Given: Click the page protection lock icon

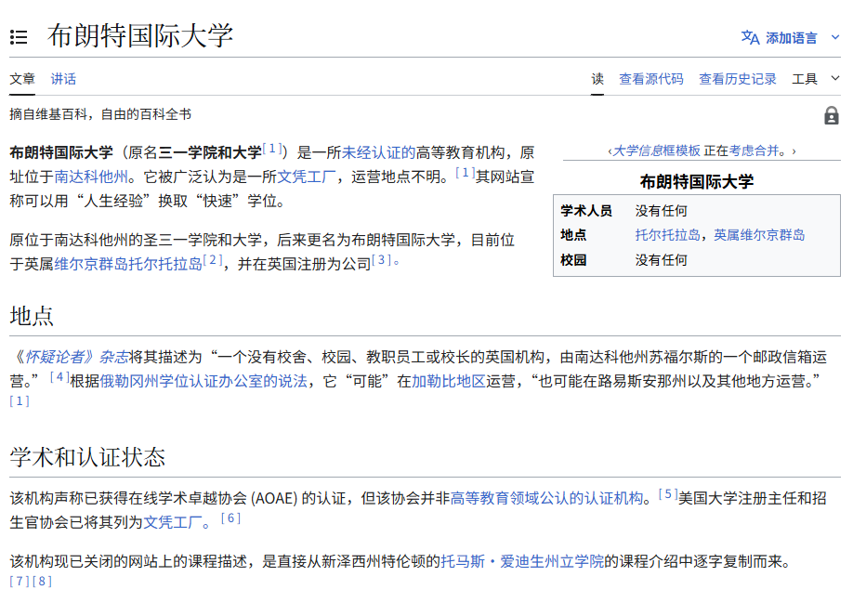Looking at the screenshot, I should [831, 115].
